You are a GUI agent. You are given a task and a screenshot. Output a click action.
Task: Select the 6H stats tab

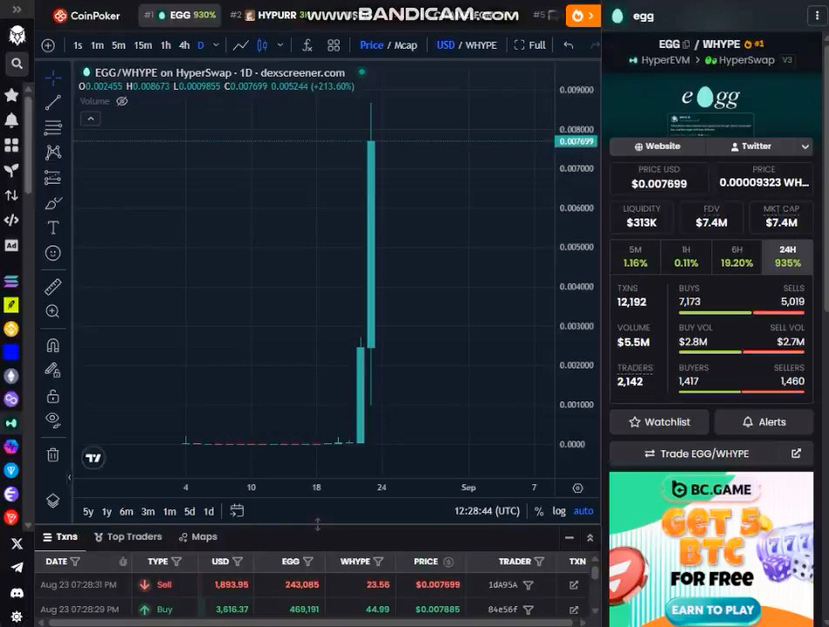[x=736, y=256]
